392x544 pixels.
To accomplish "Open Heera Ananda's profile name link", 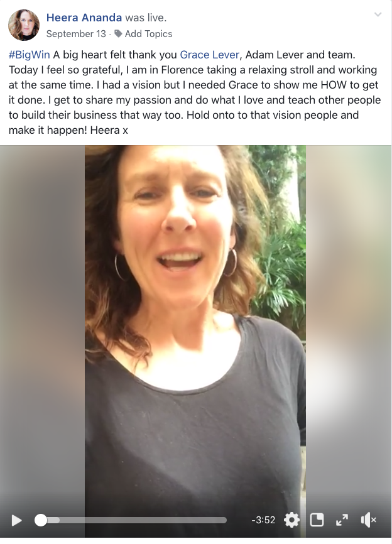I will (84, 18).
